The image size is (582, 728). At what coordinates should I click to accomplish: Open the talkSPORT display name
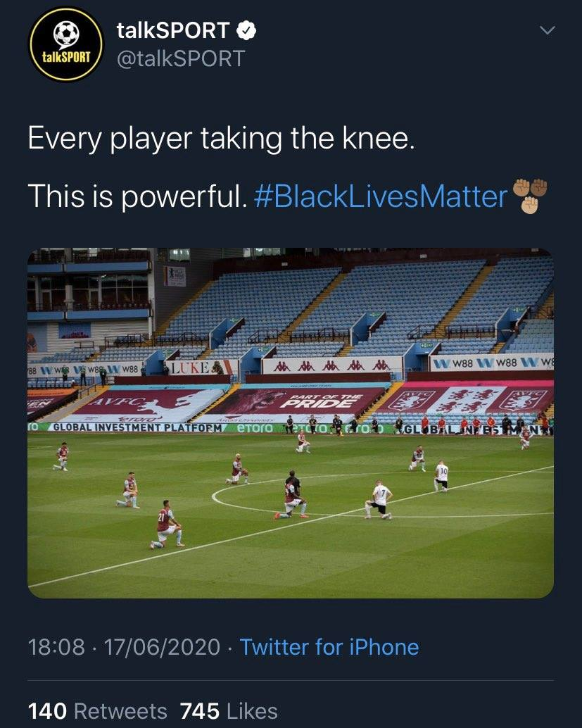[173, 30]
